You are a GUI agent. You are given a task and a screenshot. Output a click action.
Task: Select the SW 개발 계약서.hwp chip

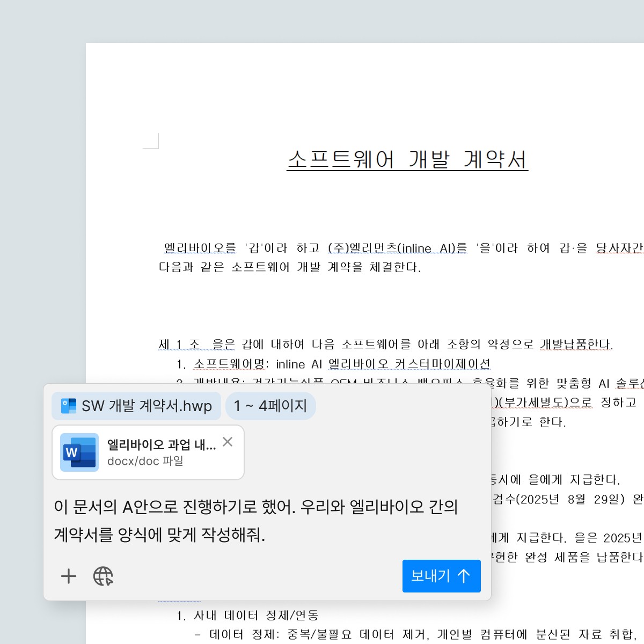point(136,406)
